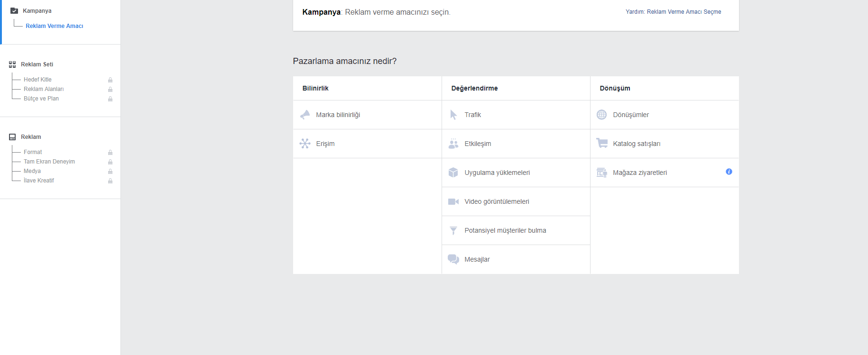
Task: Go to Format step
Action: (x=33, y=152)
